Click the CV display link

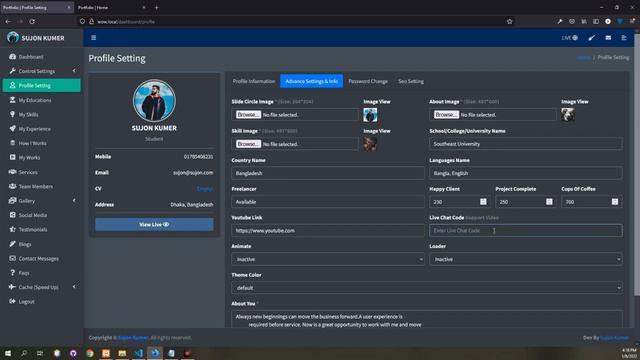click(205, 189)
